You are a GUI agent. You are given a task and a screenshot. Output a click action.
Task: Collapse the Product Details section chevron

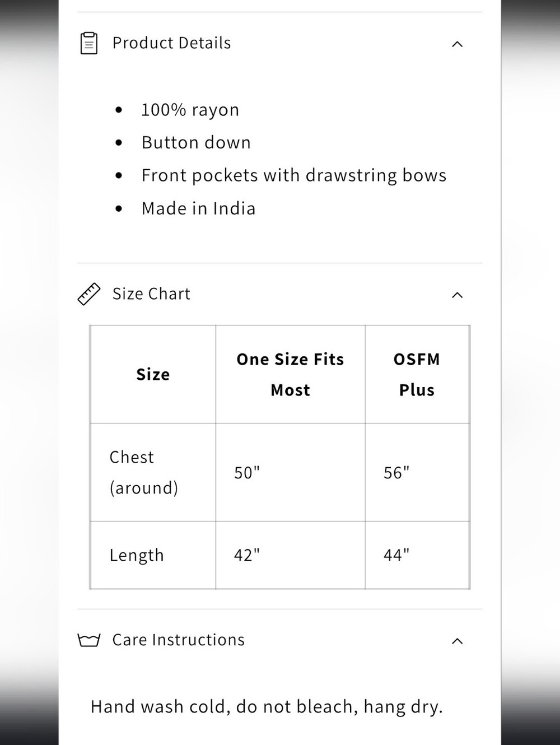(x=457, y=44)
